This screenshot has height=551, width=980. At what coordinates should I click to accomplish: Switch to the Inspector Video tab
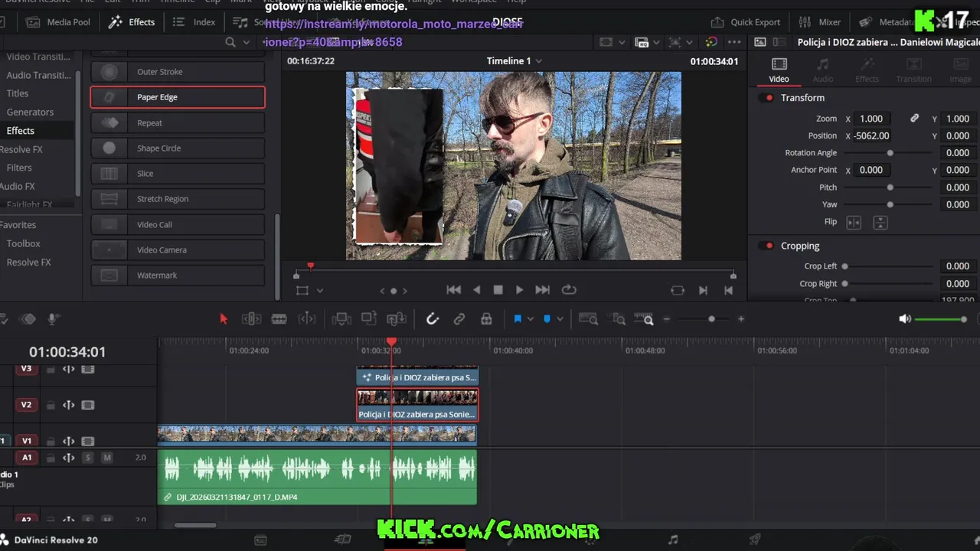[779, 70]
